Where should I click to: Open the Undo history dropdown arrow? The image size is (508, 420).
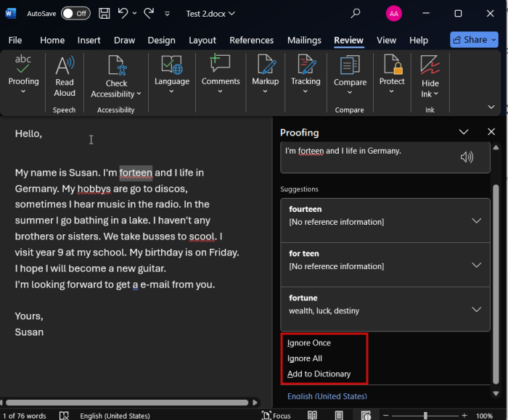click(134, 14)
